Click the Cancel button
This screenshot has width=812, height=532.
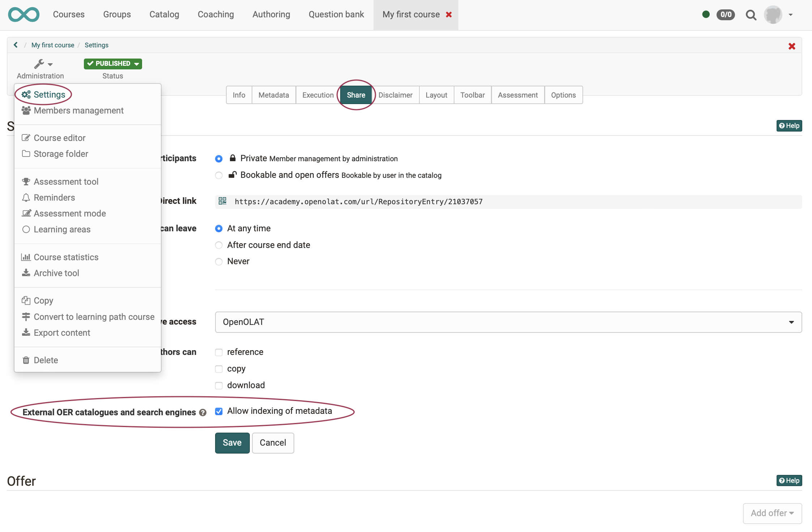(x=272, y=442)
